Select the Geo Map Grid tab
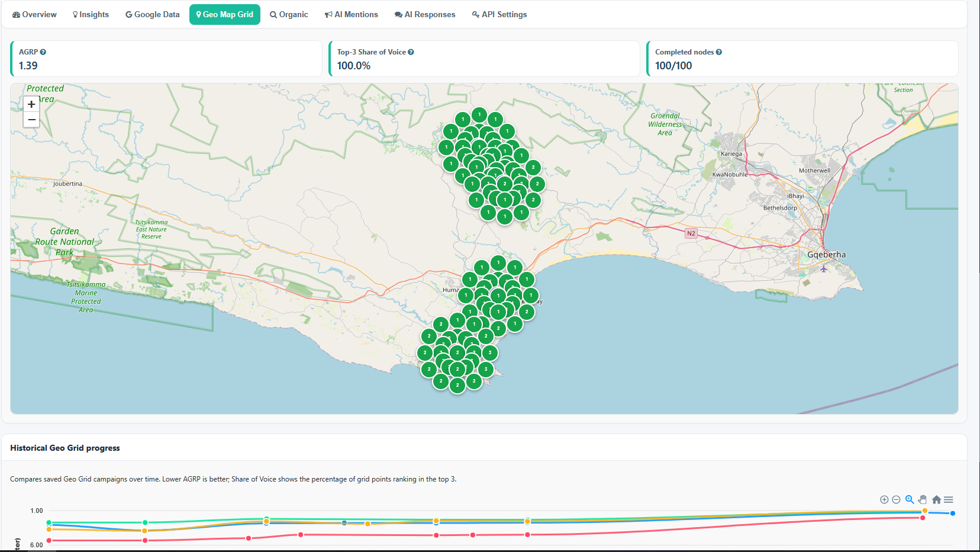 (225, 14)
